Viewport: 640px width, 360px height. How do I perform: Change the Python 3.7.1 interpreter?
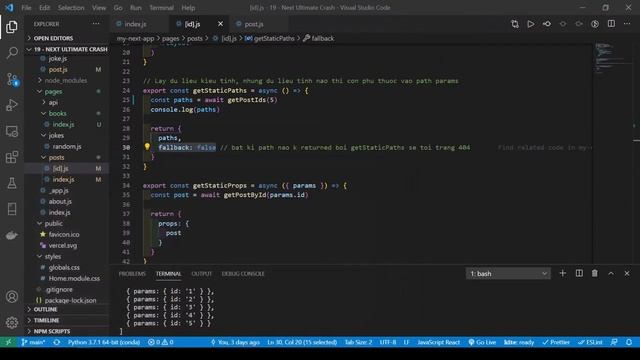(104, 342)
